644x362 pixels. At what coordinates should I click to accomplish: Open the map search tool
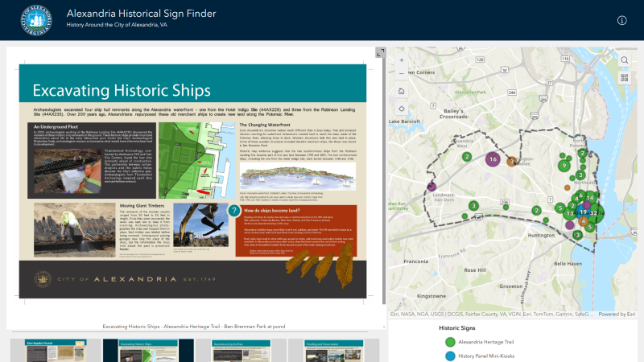pyautogui.click(x=624, y=60)
